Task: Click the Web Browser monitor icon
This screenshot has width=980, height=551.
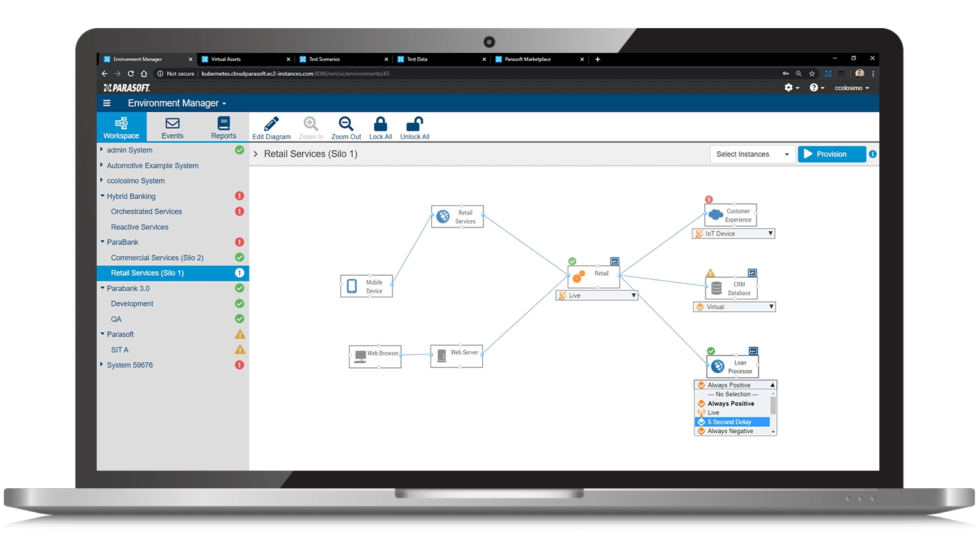Action: [x=360, y=357]
